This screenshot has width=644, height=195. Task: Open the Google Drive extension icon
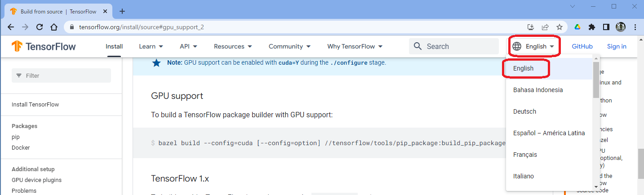[577, 27]
